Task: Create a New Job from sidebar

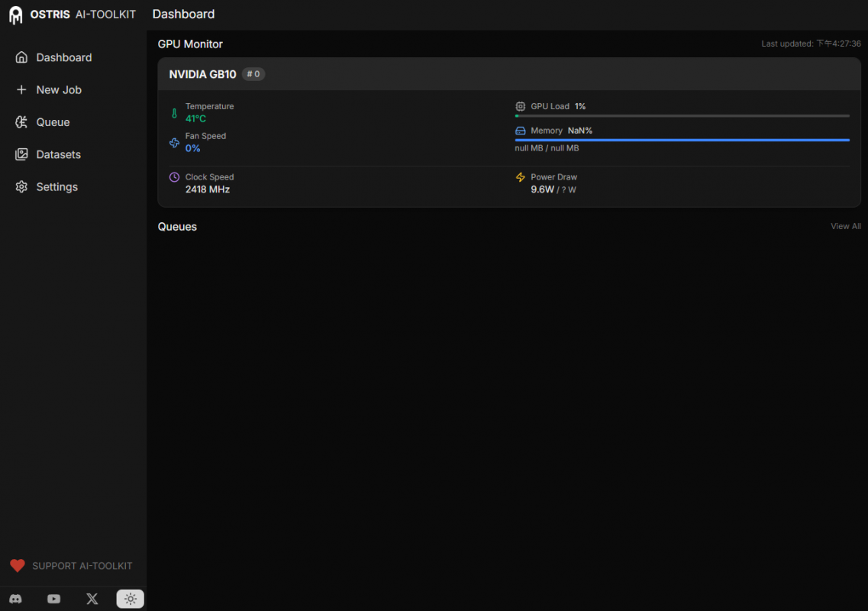Action: click(59, 90)
